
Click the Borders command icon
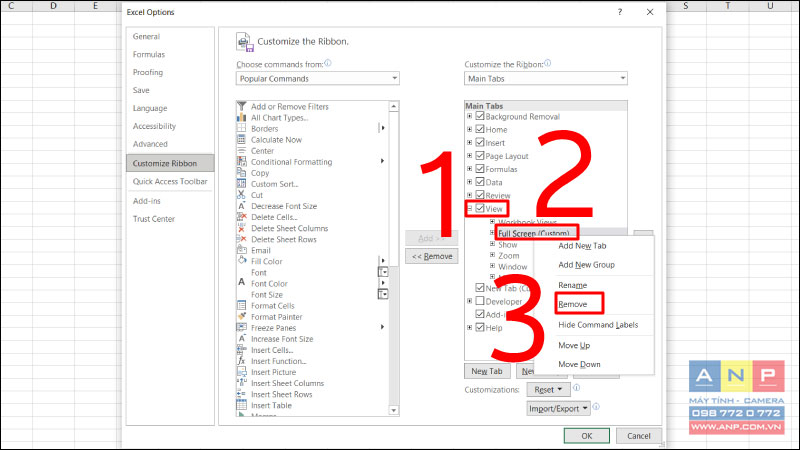point(242,129)
